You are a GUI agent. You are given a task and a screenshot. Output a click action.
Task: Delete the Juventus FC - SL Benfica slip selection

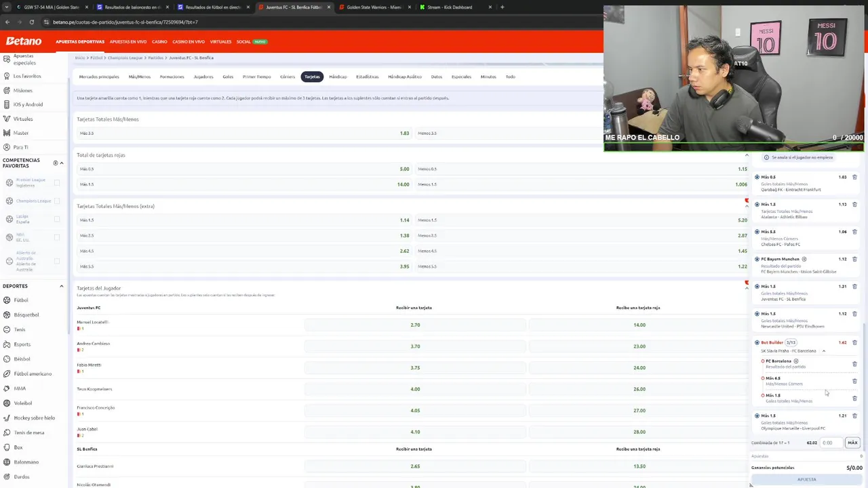(x=854, y=286)
